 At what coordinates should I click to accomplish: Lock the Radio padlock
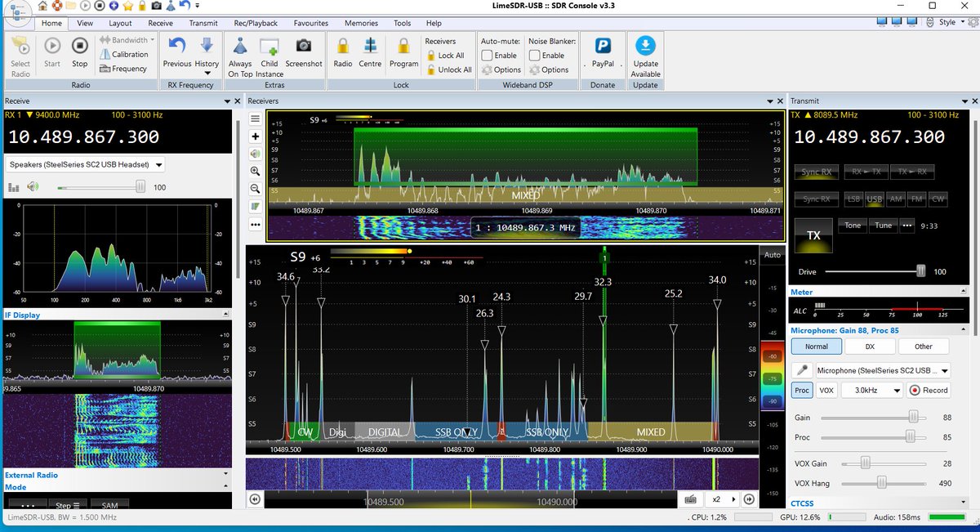tap(343, 52)
